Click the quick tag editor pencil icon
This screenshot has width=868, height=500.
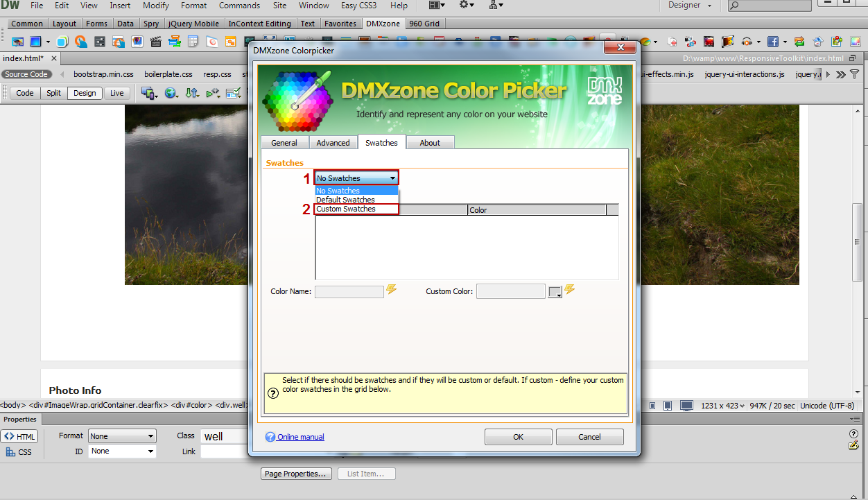pos(854,445)
